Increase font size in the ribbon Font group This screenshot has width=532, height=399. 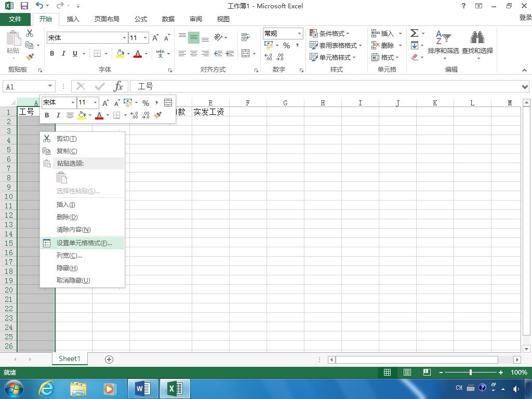pyautogui.click(x=155, y=37)
